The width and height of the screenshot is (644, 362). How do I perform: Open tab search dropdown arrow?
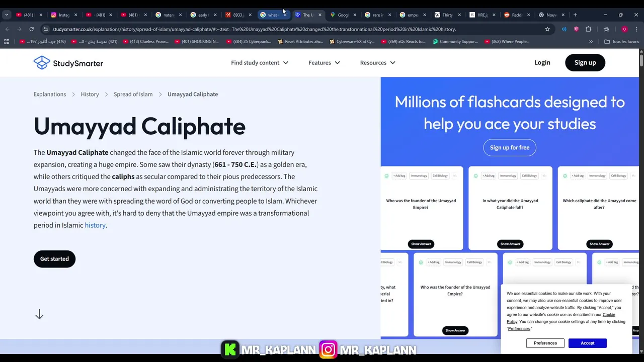pyautogui.click(x=7, y=15)
